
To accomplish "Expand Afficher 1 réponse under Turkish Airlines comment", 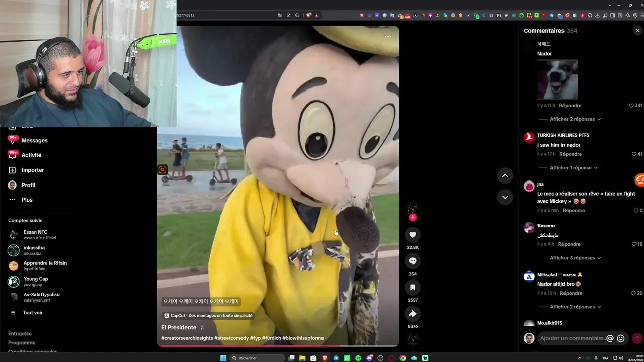I will point(574,168).
